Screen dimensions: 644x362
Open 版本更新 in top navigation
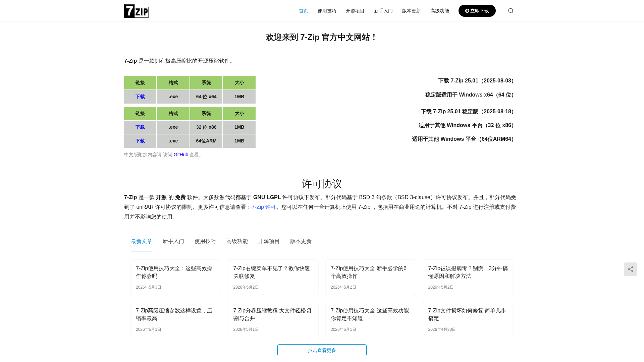pos(412,11)
